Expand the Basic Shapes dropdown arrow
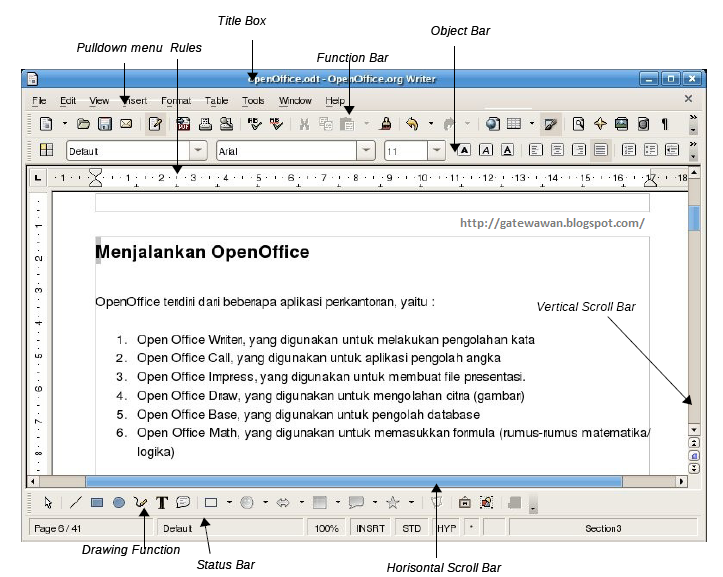 click(229, 502)
